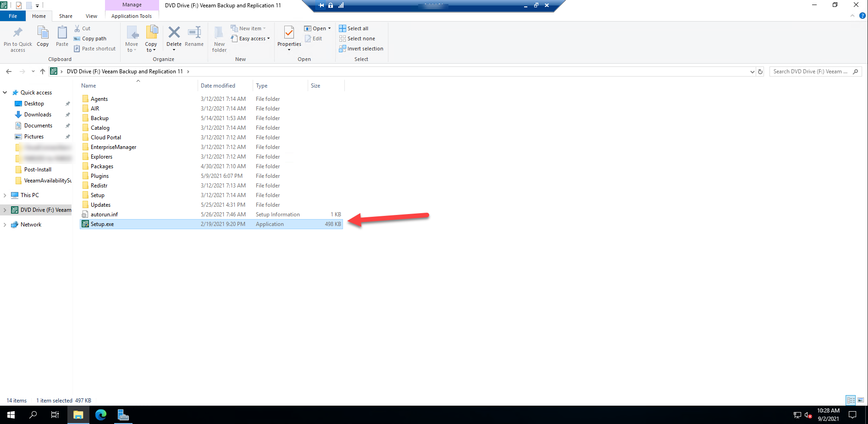Click the Refresh button by address bar

[x=760, y=72]
